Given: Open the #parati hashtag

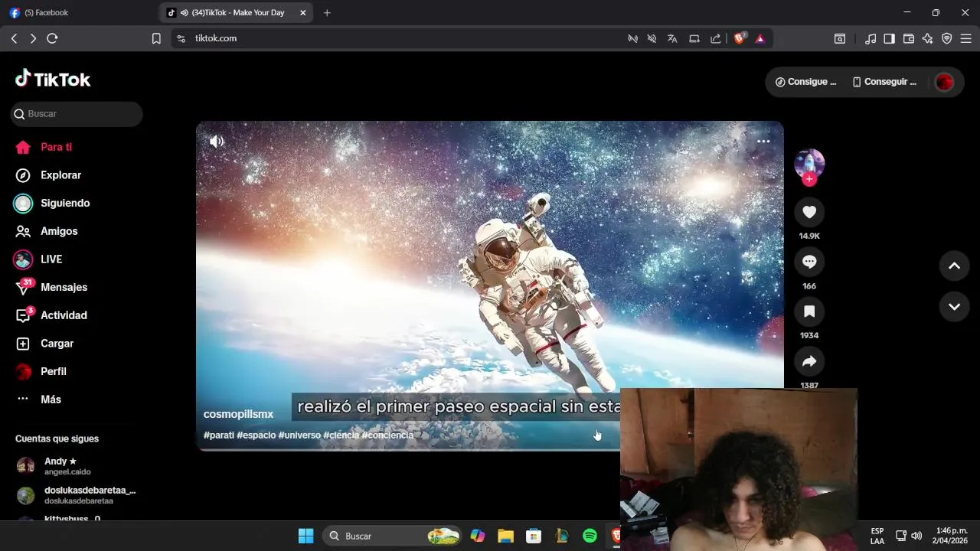Looking at the screenshot, I should pyautogui.click(x=219, y=435).
